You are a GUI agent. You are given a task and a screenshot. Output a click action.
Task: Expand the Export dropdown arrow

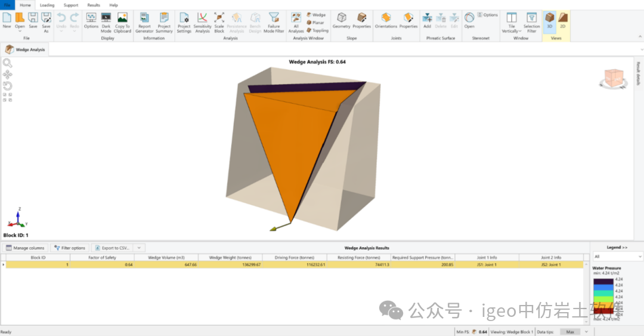[x=139, y=248]
